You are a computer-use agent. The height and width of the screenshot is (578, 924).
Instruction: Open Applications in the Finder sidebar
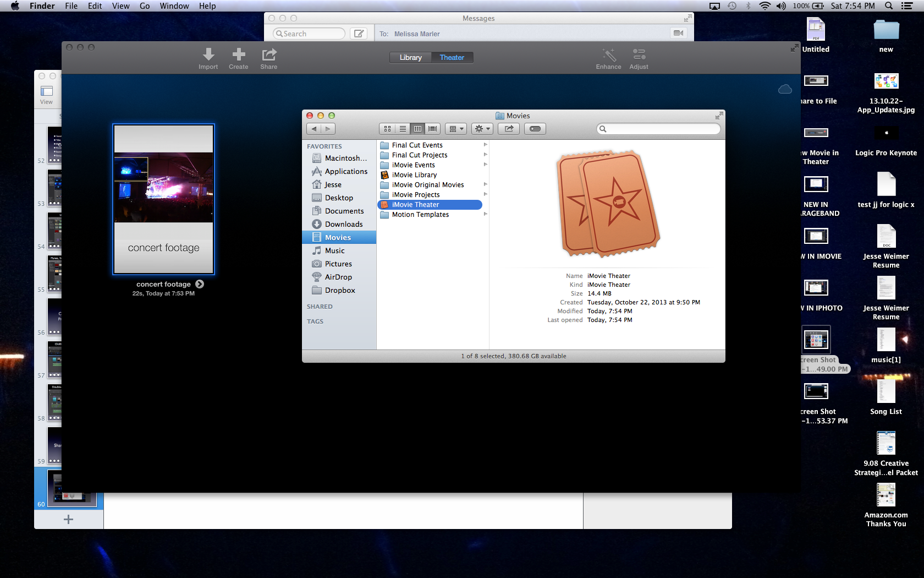click(x=339, y=171)
